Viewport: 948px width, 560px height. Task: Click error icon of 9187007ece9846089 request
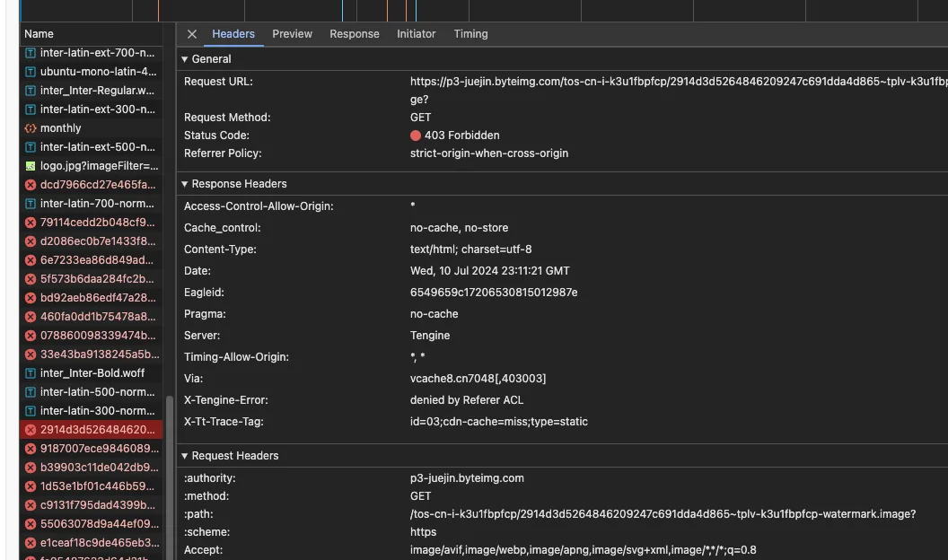click(31, 448)
